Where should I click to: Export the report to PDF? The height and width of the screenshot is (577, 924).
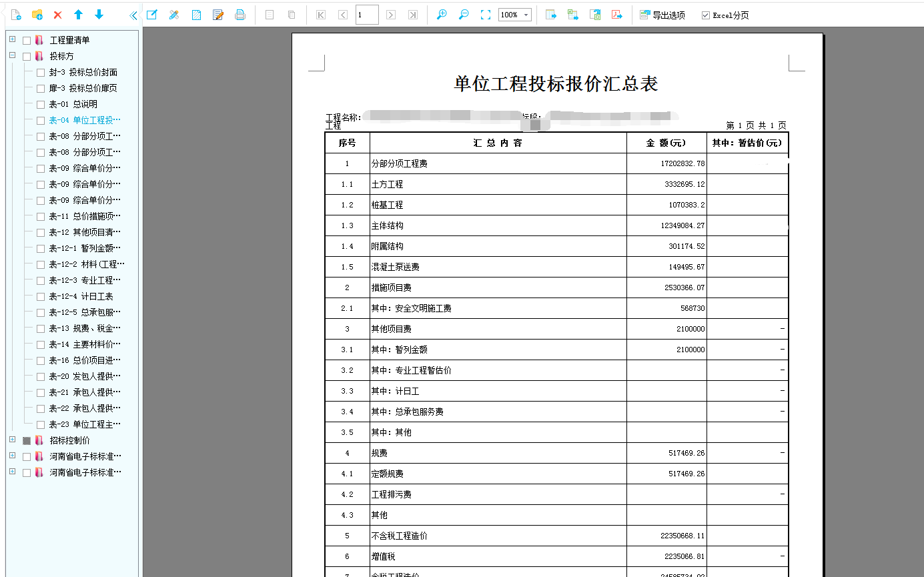coord(617,15)
